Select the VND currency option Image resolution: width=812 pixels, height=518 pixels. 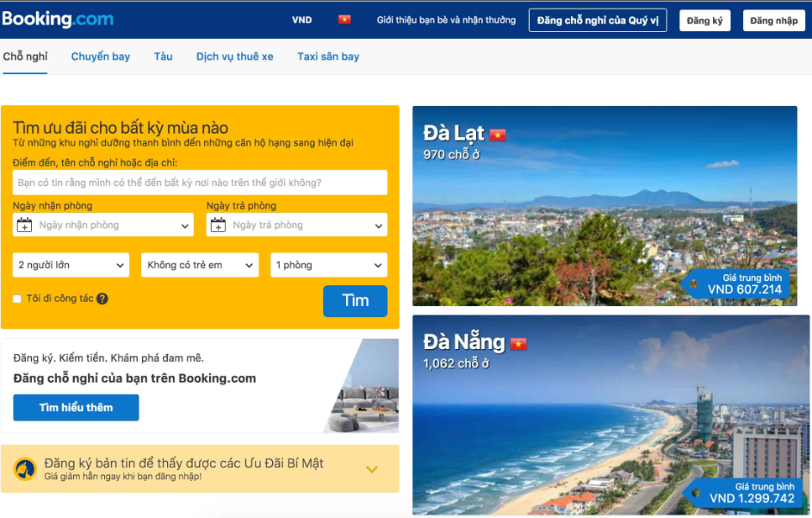tap(302, 20)
